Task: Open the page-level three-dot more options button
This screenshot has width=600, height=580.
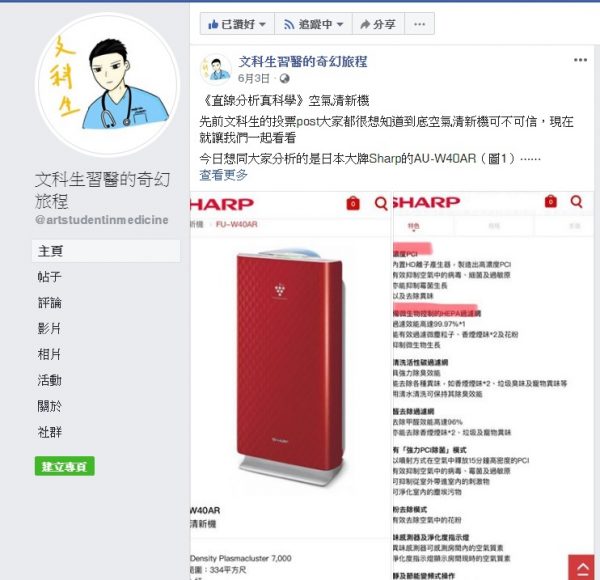Action: [x=419, y=24]
